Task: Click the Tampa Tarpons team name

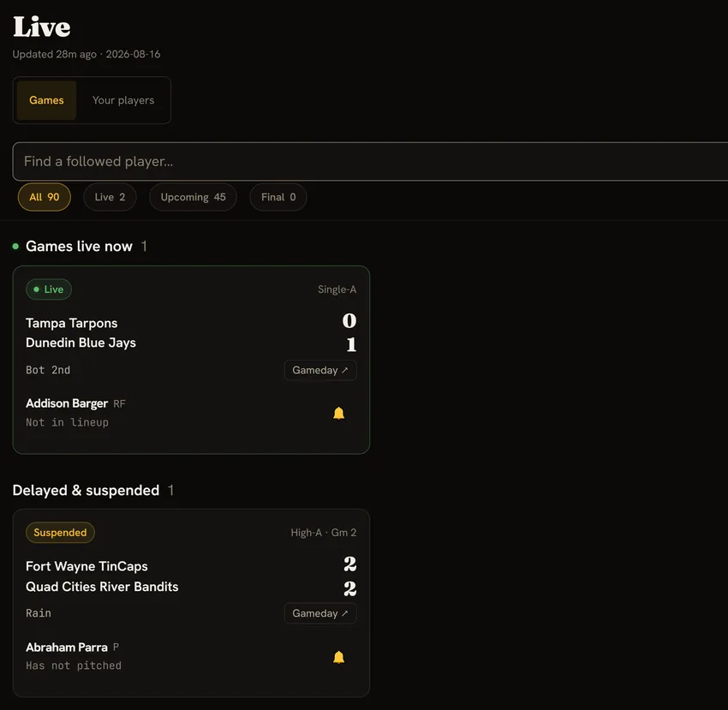Action: [x=71, y=323]
